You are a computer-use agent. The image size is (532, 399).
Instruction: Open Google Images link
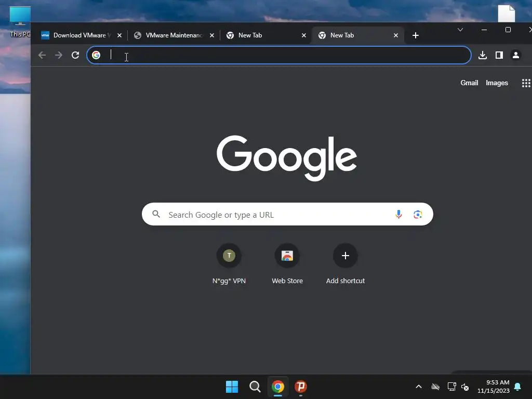(497, 83)
